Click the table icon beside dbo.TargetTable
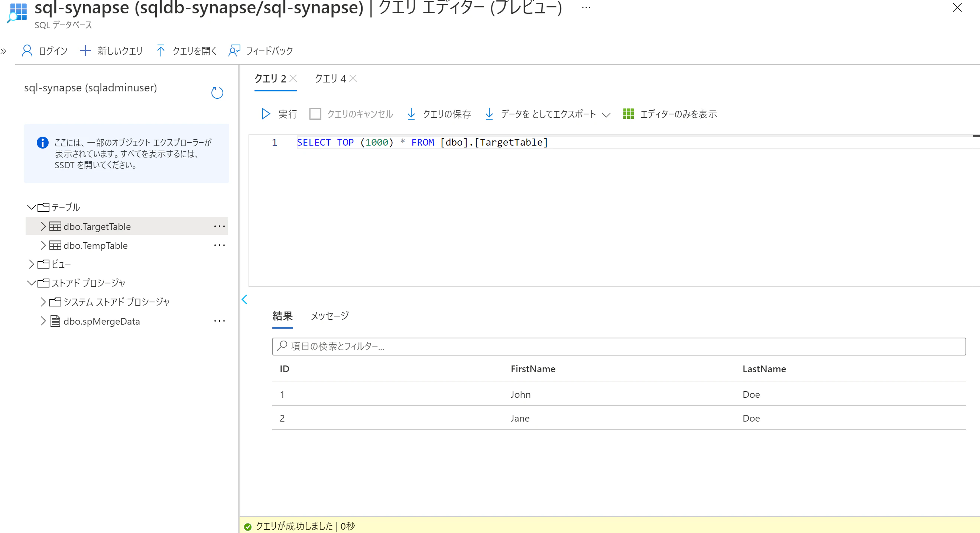The height and width of the screenshot is (533, 980). pos(55,226)
